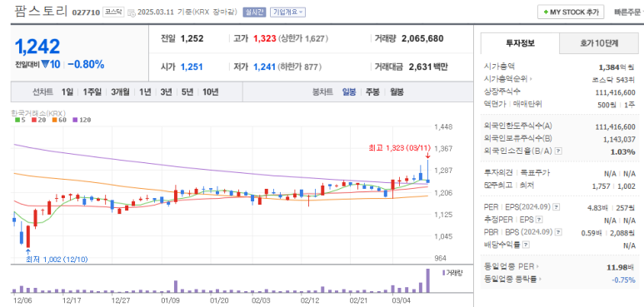Viewport: 644px width, 307px height.
Task: Click the 외국인보유주식수(B) value 1,143,037
Action: 619,140
